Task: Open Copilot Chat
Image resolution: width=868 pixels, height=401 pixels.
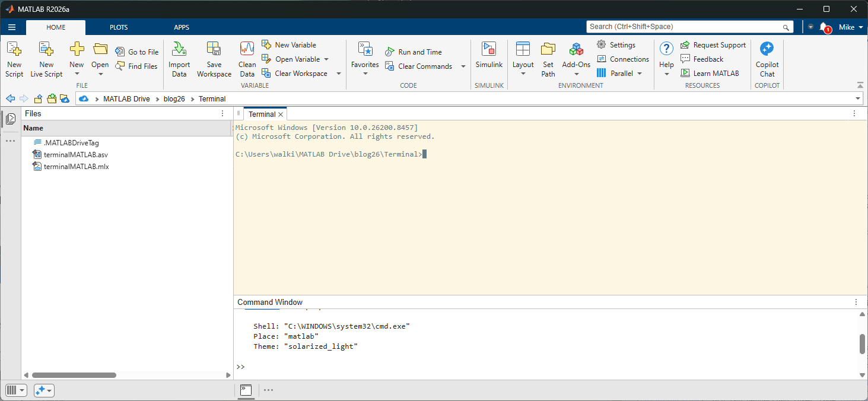Action: click(767, 59)
